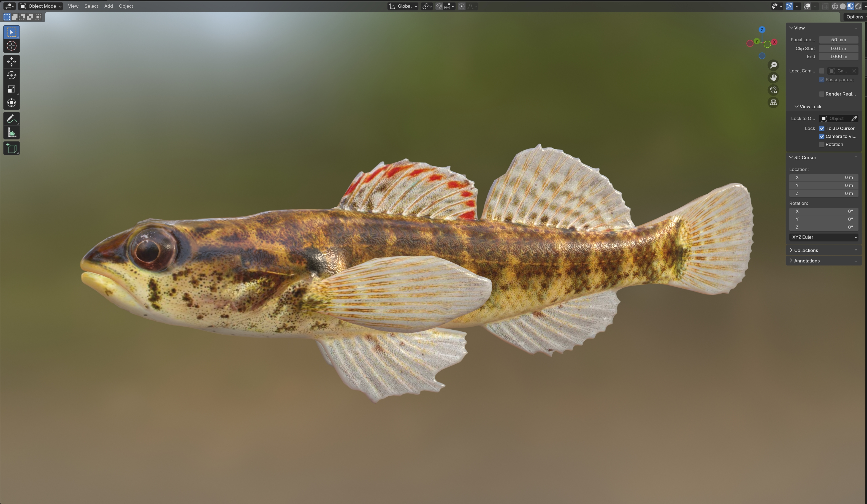Click the Options button
The height and width of the screenshot is (504, 867).
coord(855,17)
